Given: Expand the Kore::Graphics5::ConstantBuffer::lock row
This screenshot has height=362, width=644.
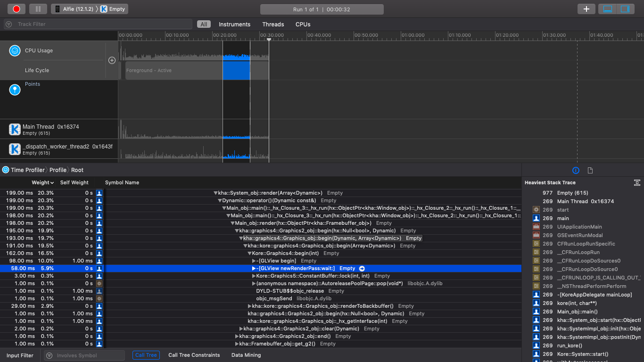Looking at the screenshot, I should 255,276.
